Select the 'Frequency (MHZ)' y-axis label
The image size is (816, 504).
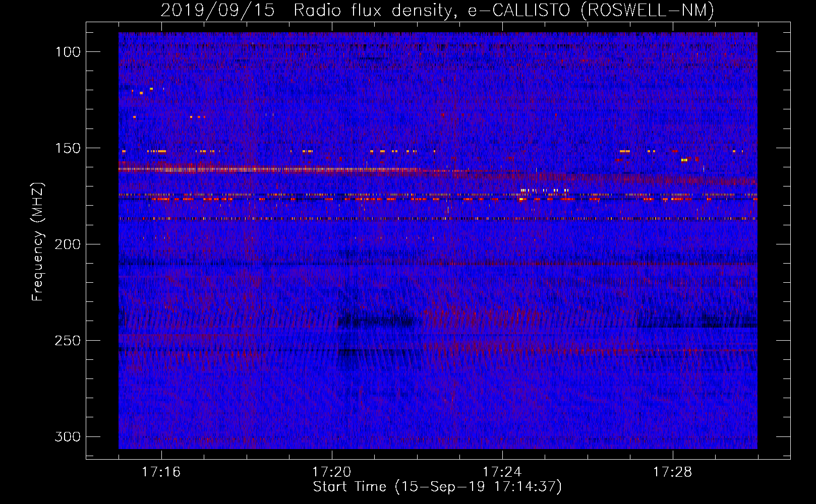[38, 242]
